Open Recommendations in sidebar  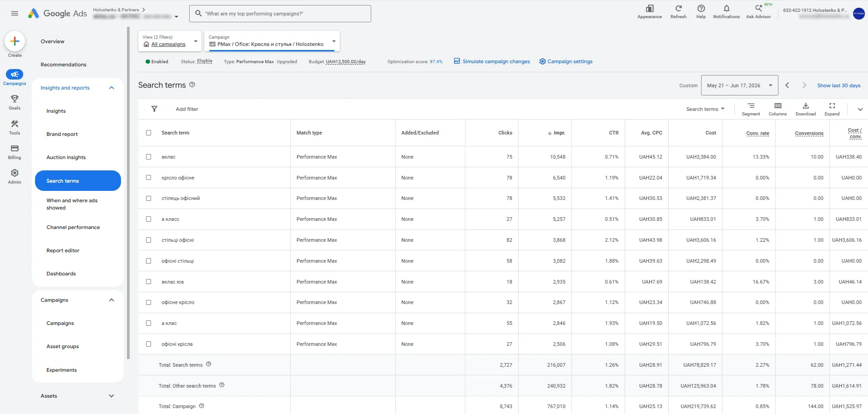(64, 65)
